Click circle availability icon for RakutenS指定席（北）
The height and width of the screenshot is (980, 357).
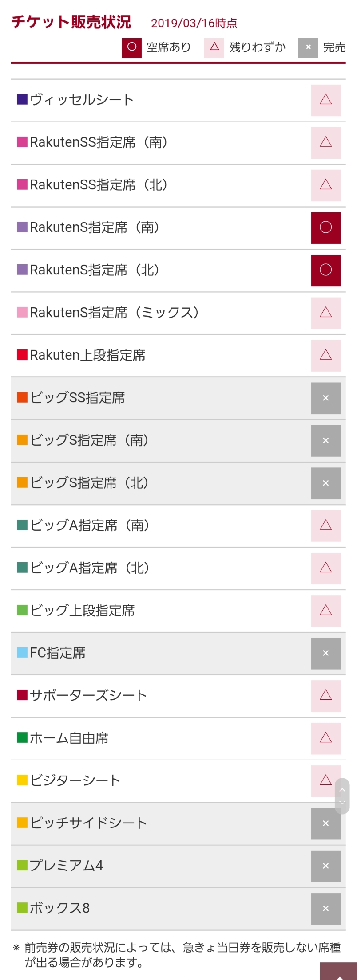(325, 270)
